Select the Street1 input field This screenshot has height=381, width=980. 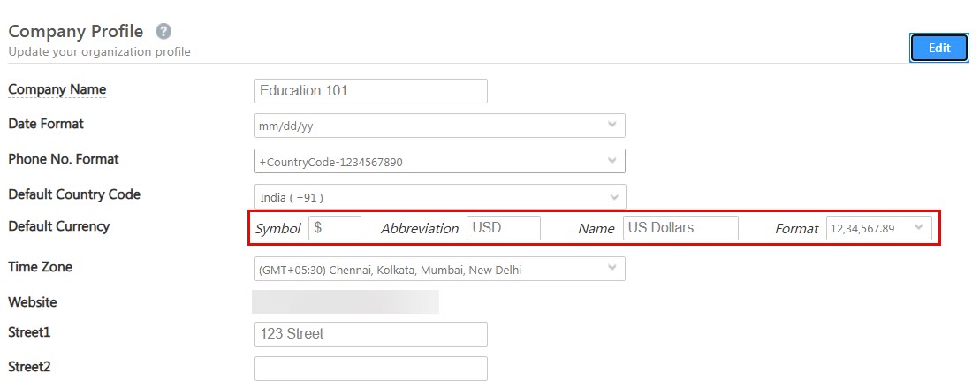(x=370, y=334)
